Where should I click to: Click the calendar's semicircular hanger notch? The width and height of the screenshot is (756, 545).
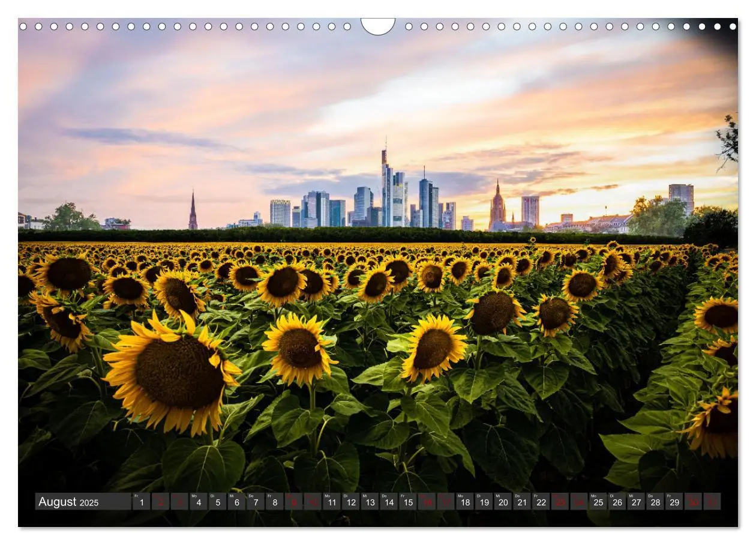[378, 26]
